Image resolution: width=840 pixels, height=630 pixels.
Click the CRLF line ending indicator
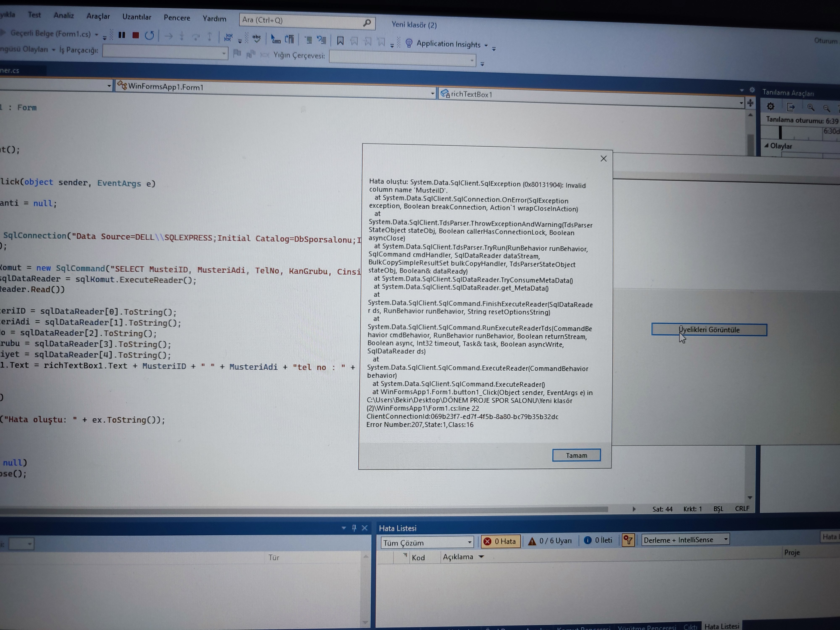(742, 508)
